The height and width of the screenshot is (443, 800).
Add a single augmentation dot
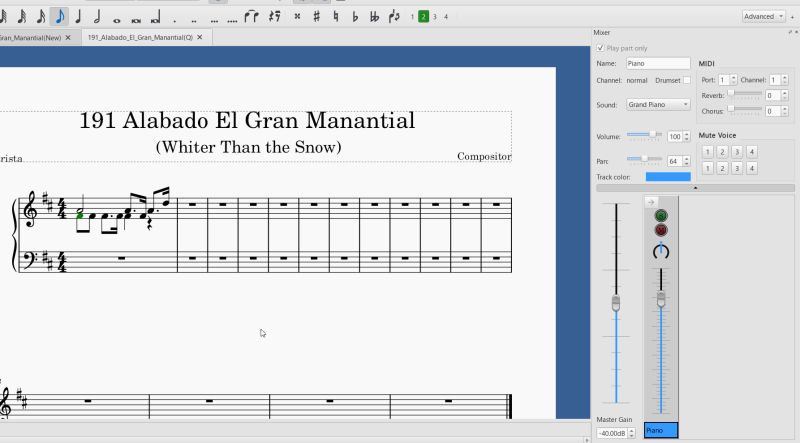pyautogui.click(x=174, y=20)
